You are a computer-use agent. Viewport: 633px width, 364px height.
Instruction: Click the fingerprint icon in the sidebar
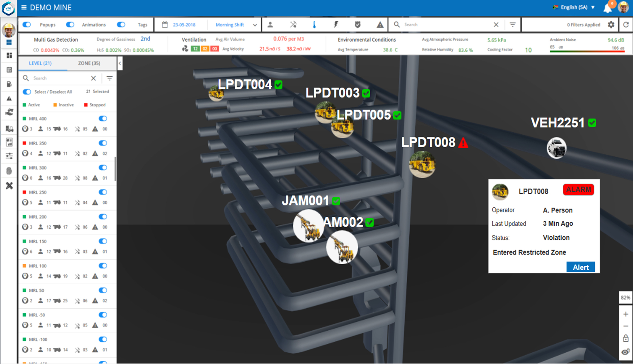point(9,171)
